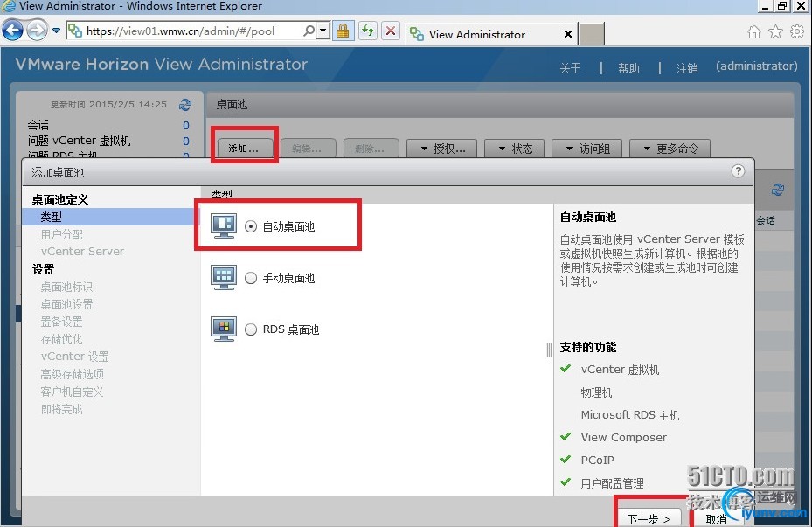Click the 取消 button
Viewport: 812px width, 527px height.
(716, 519)
